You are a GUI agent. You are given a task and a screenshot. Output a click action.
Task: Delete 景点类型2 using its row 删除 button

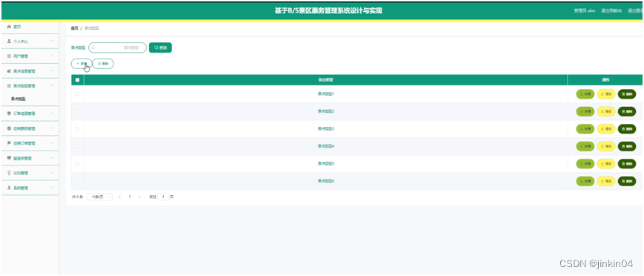[x=627, y=111]
